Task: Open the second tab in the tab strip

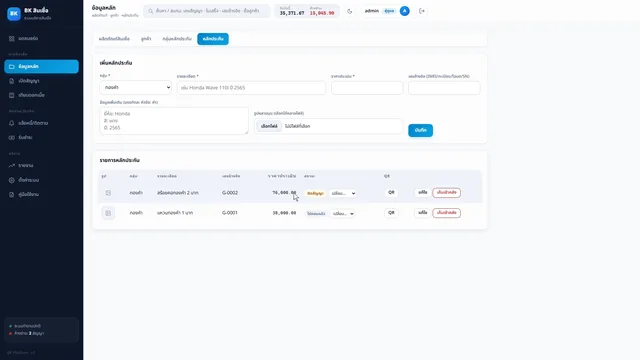Action: [146, 39]
